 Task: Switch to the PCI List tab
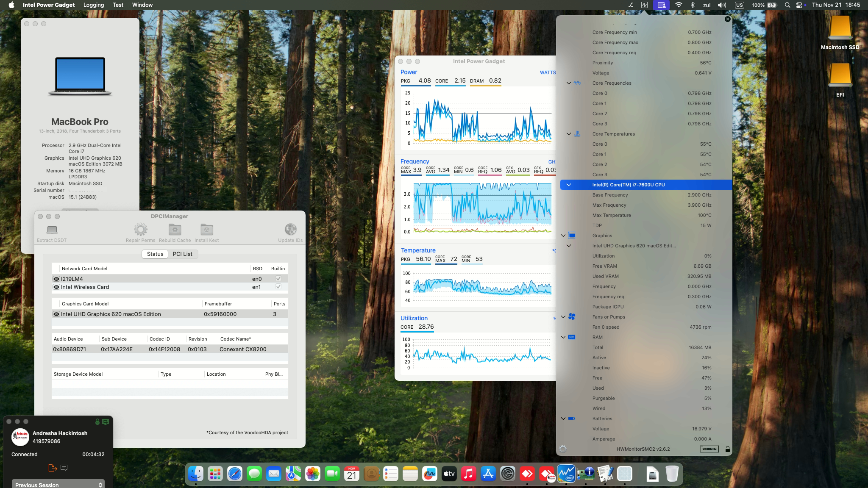(x=183, y=254)
